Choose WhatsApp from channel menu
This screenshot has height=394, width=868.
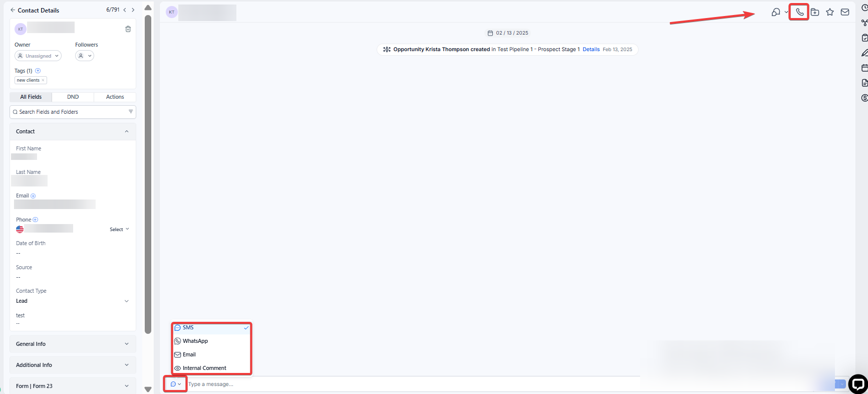coord(195,341)
